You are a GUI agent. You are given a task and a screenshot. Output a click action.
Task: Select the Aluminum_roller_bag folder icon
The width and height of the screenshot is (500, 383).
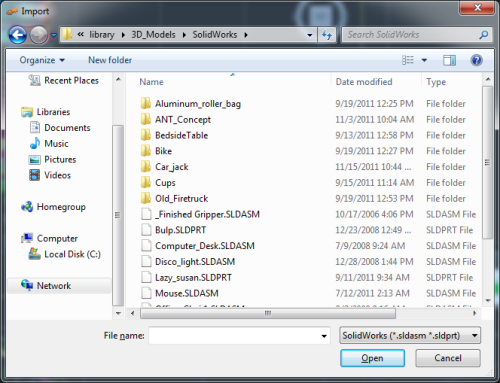point(146,104)
